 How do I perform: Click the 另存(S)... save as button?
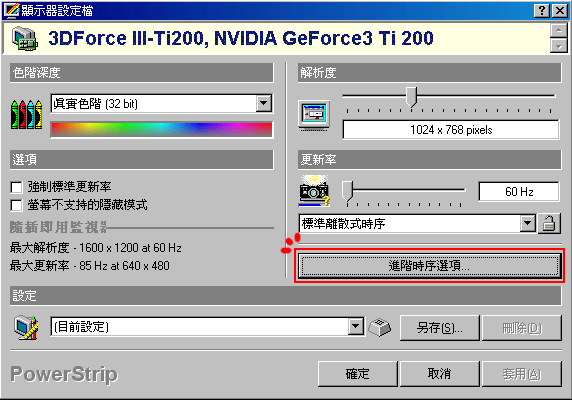[x=440, y=328]
